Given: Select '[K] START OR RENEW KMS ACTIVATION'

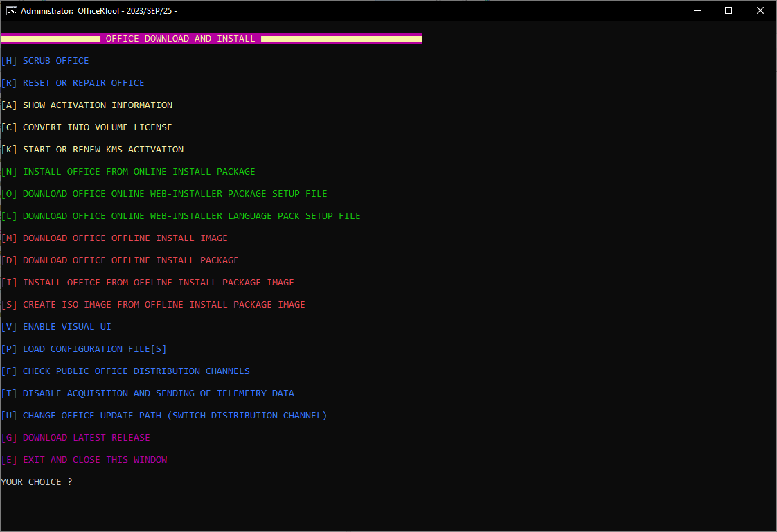Looking at the screenshot, I should coord(92,149).
